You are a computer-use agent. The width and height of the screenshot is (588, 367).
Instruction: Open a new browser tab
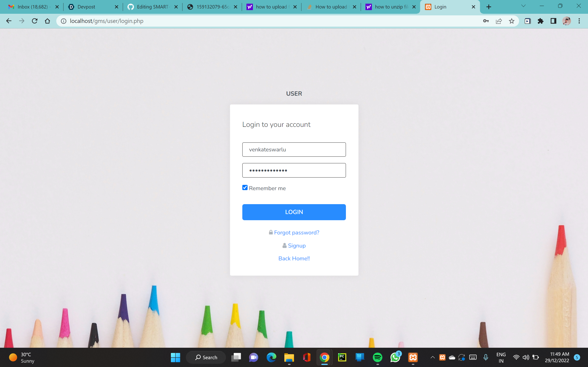(489, 7)
